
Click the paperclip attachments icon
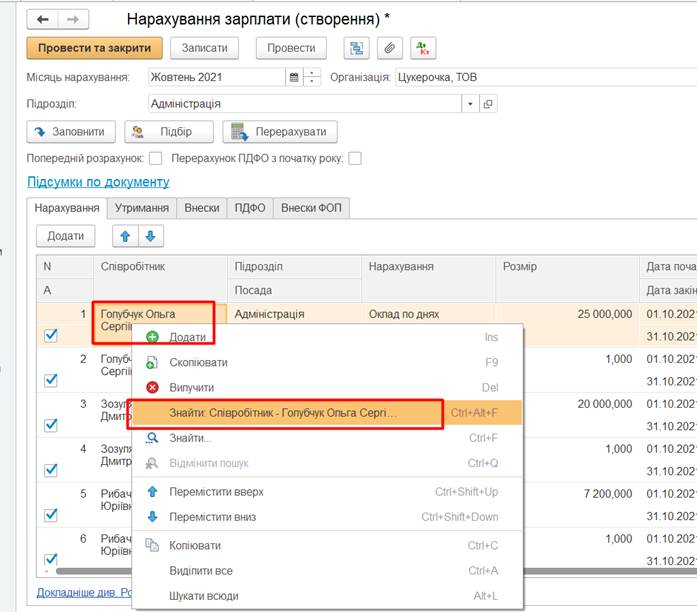(x=390, y=48)
